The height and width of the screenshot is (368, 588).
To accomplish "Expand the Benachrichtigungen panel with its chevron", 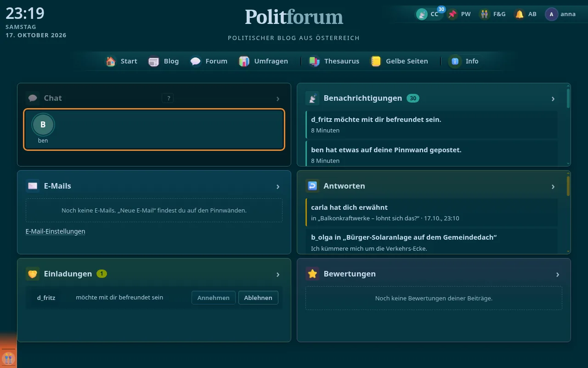I will tap(553, 98).
